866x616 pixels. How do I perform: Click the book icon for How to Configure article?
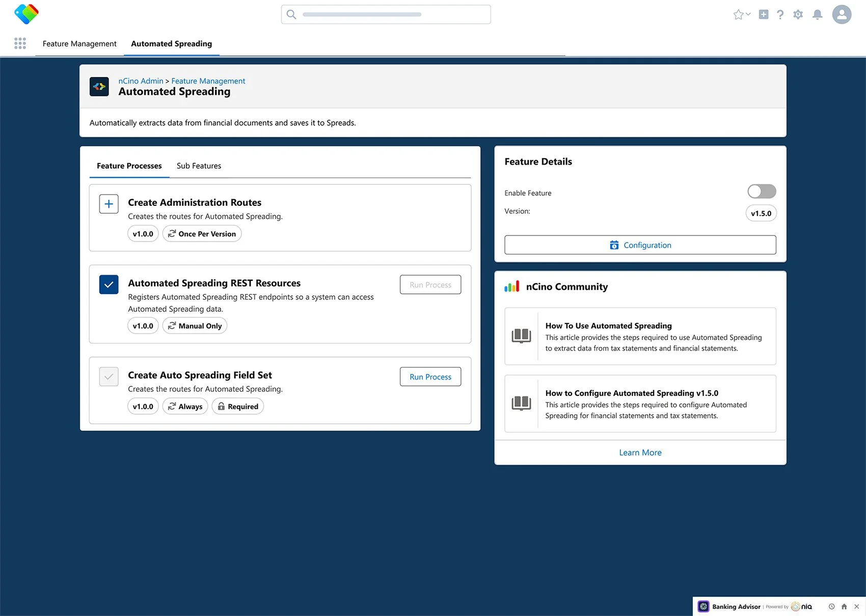[521, 403]
